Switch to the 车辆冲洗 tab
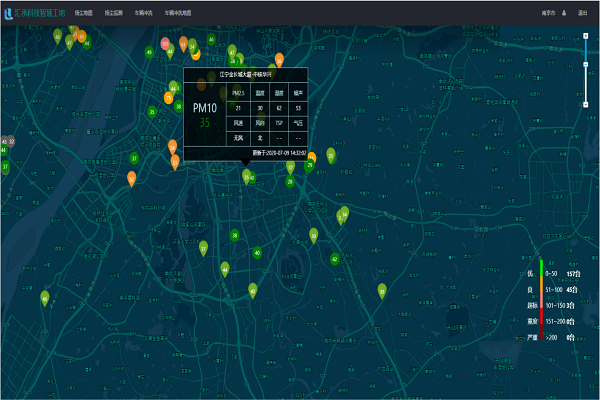 143,13
